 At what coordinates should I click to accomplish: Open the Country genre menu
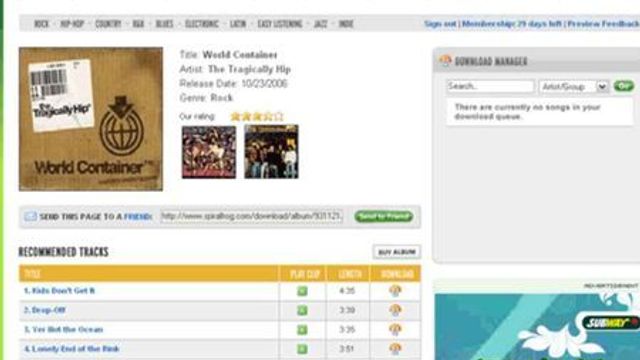click(108, 24)
